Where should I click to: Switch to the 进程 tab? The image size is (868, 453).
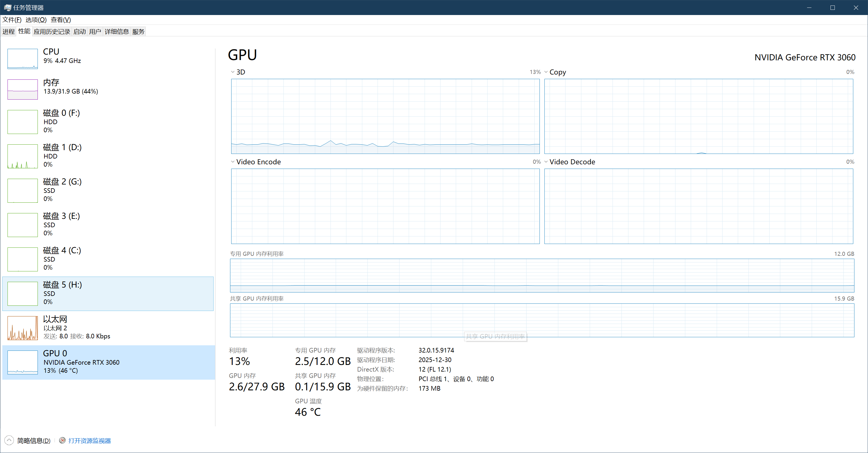[8, 31]
